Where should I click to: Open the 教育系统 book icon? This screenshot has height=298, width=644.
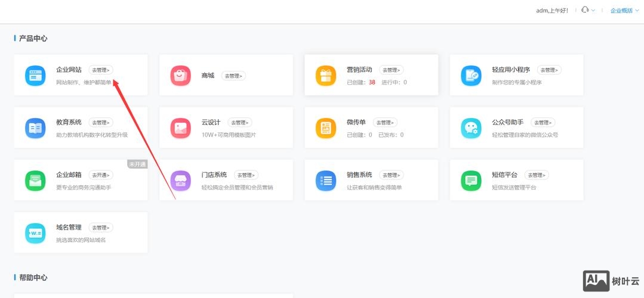tap(35, 128)
